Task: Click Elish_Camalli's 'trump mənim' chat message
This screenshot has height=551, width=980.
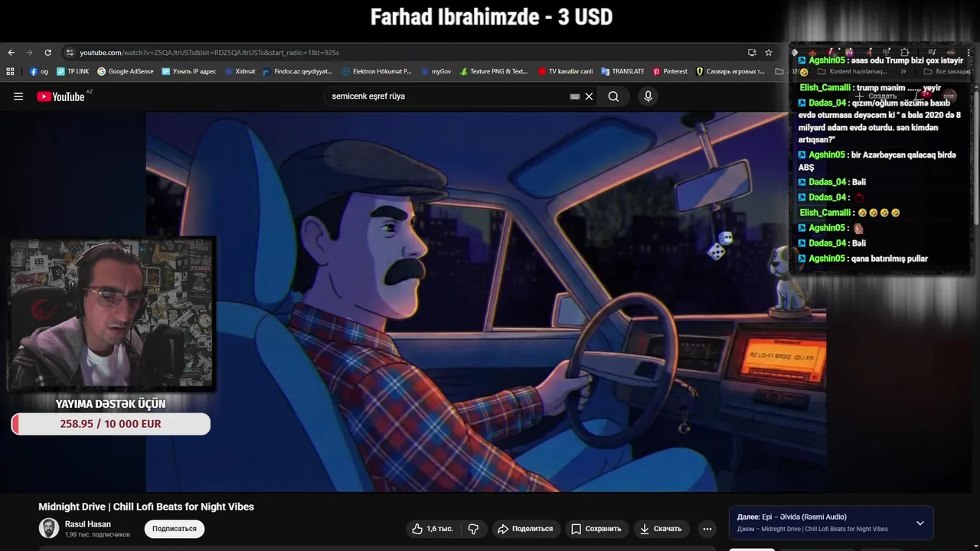Action: click(x=871, y=88)
